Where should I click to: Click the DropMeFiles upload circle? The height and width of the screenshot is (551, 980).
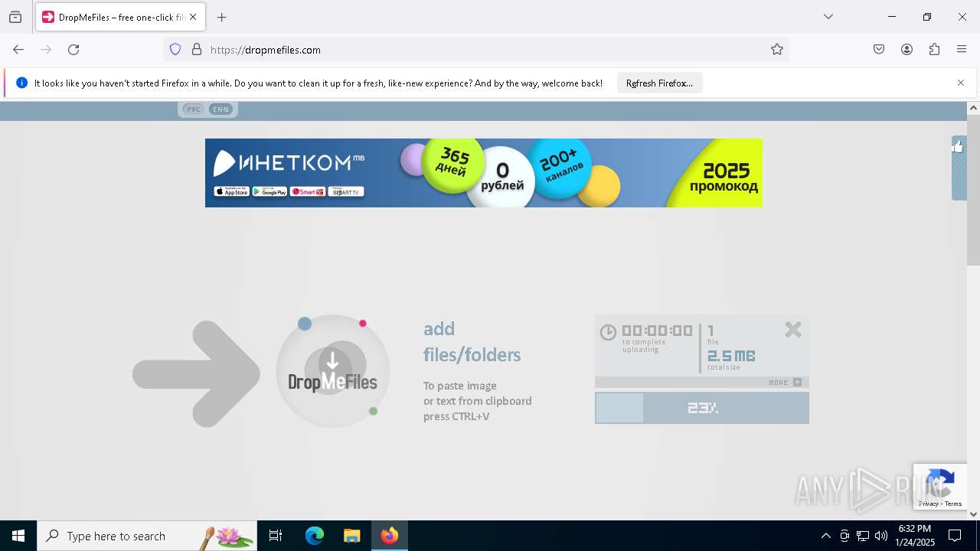pos(333,371)
